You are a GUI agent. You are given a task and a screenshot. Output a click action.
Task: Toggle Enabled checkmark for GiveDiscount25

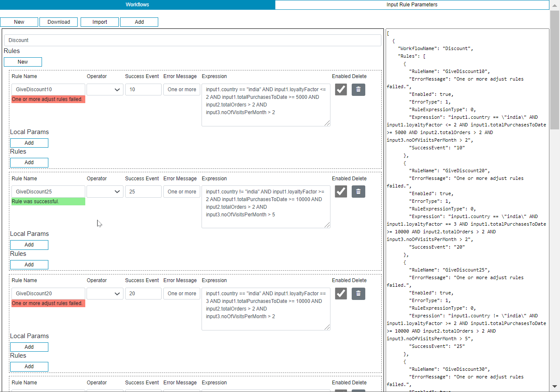pos(341,192)
